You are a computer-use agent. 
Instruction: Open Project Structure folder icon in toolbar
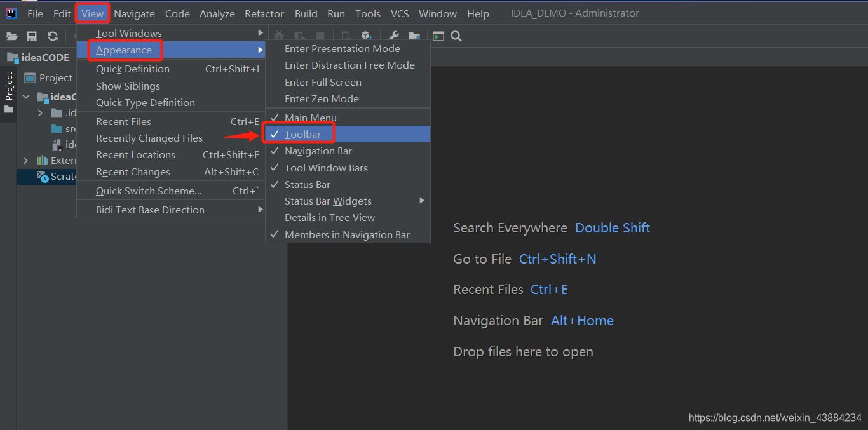point(414,36)
